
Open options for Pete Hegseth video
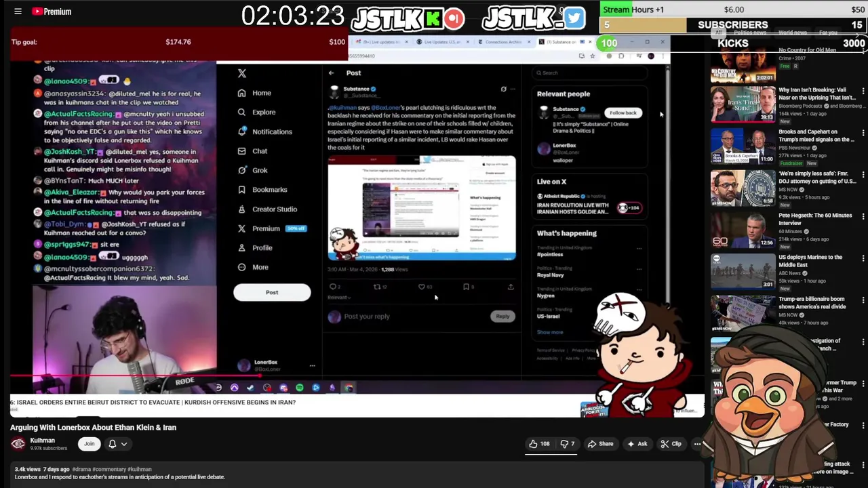point(863,217)
